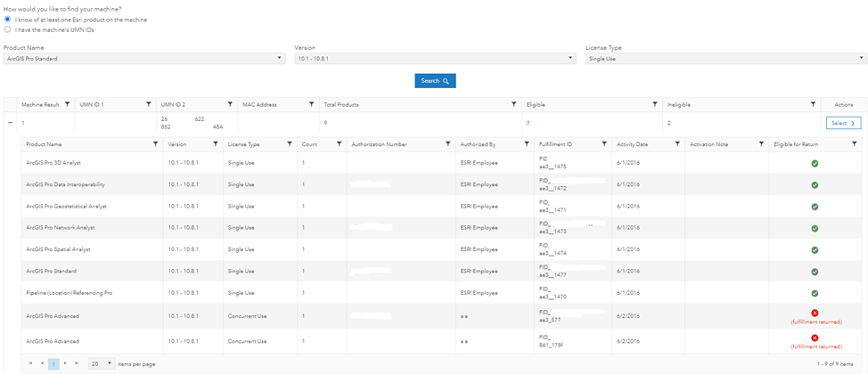Filter the UMN ID 1 column
868x374 pixels.
point(148,104)
